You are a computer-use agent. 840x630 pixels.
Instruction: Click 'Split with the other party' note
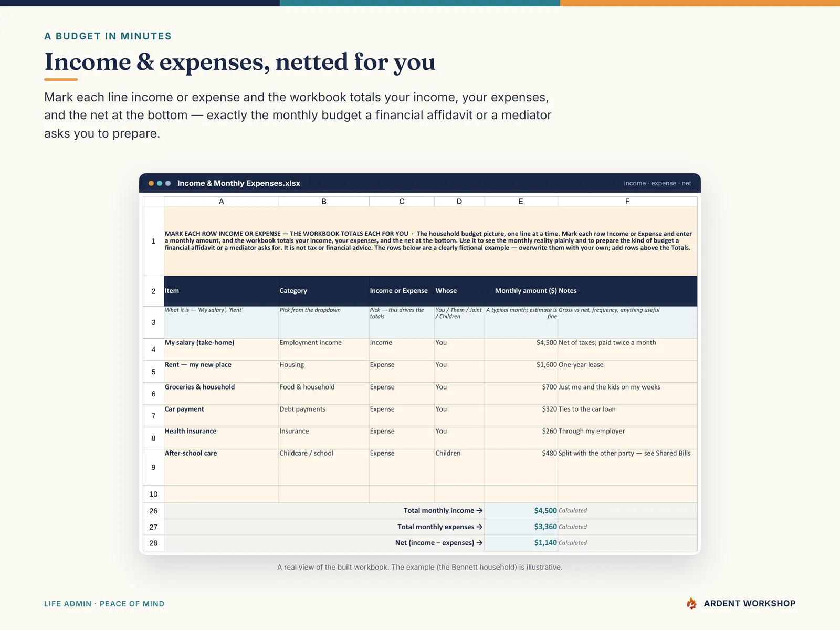click(627, 467)
